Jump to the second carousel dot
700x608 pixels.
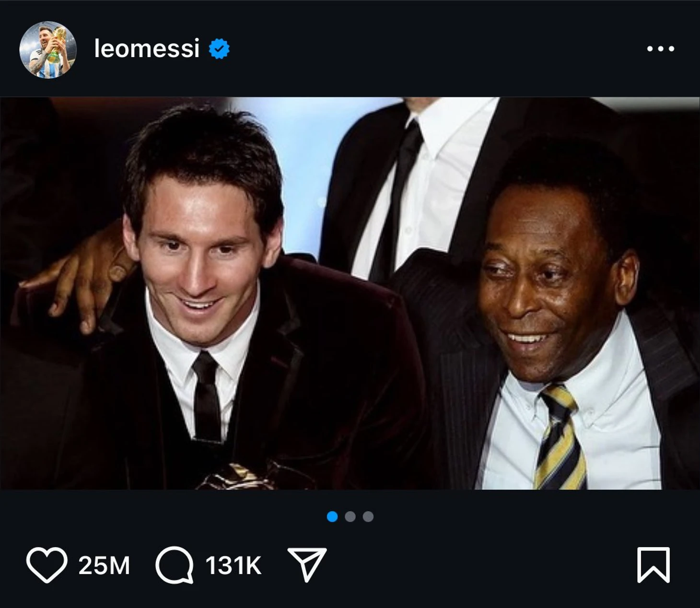tap(350, 516)
